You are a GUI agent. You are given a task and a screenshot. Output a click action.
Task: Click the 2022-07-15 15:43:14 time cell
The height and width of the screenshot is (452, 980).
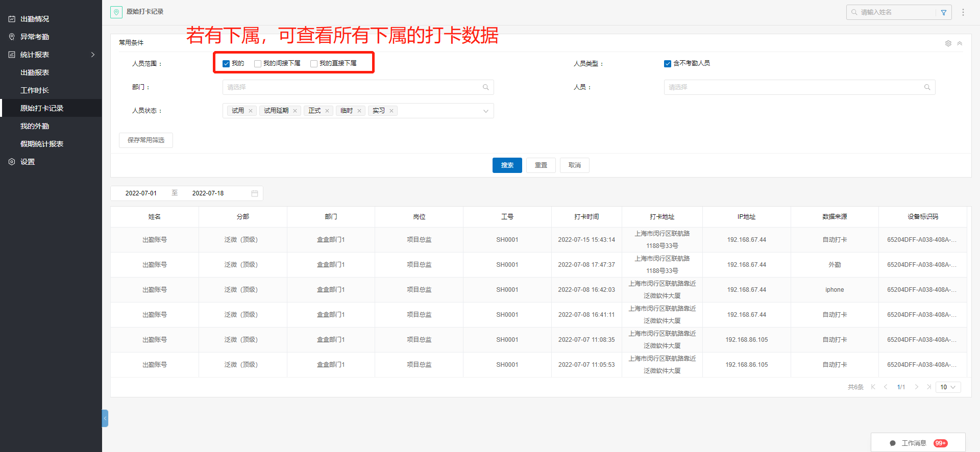click(x=586, y=240)
